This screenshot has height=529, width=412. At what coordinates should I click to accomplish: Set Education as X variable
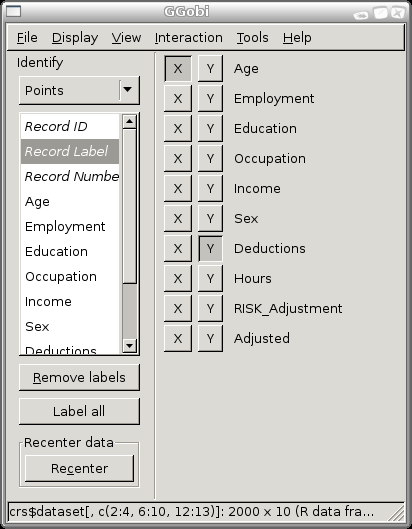pyautogui.click(x=178, y=129)
